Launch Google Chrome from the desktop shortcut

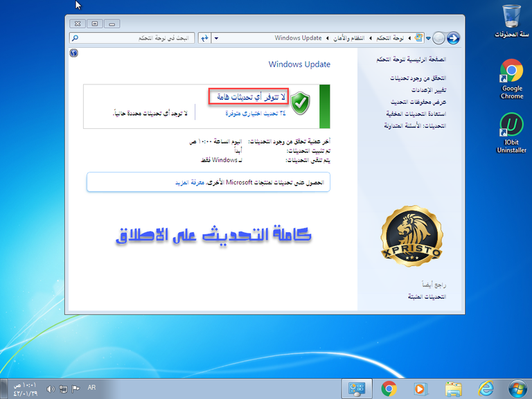click(512, 79)
